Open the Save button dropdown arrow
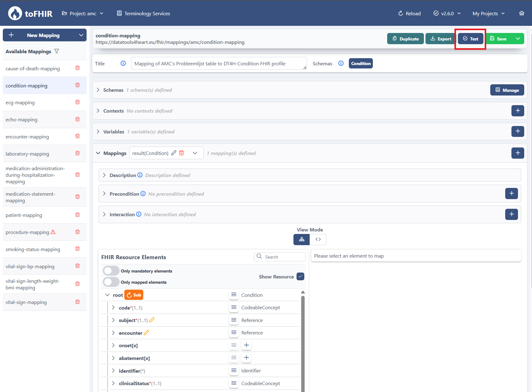 point(518,39)
